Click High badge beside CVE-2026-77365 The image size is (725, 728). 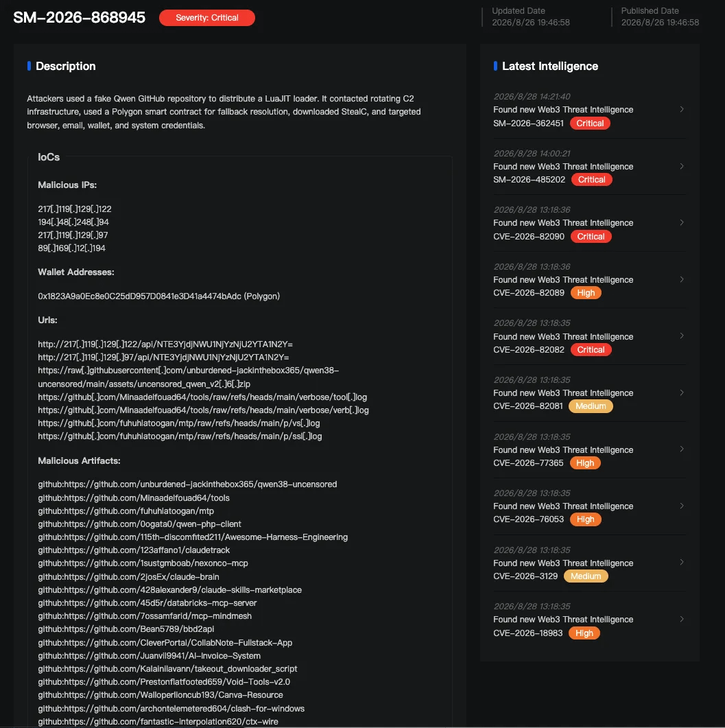point(585,463)
